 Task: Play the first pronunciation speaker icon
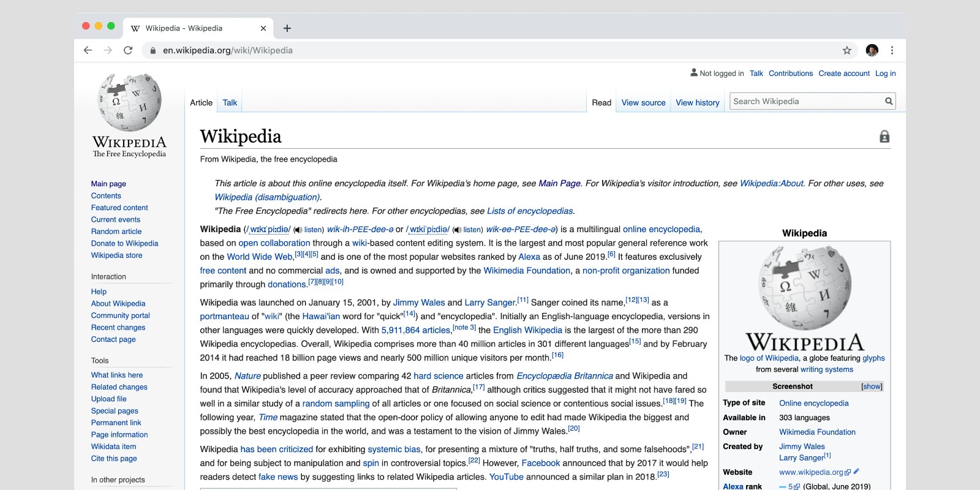click(x=298, y=230)
